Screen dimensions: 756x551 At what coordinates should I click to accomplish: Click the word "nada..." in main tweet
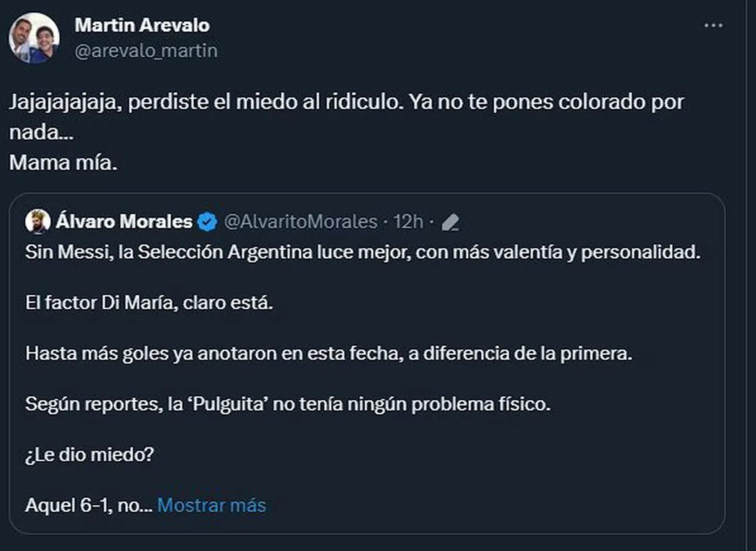(x=41, y=132)
